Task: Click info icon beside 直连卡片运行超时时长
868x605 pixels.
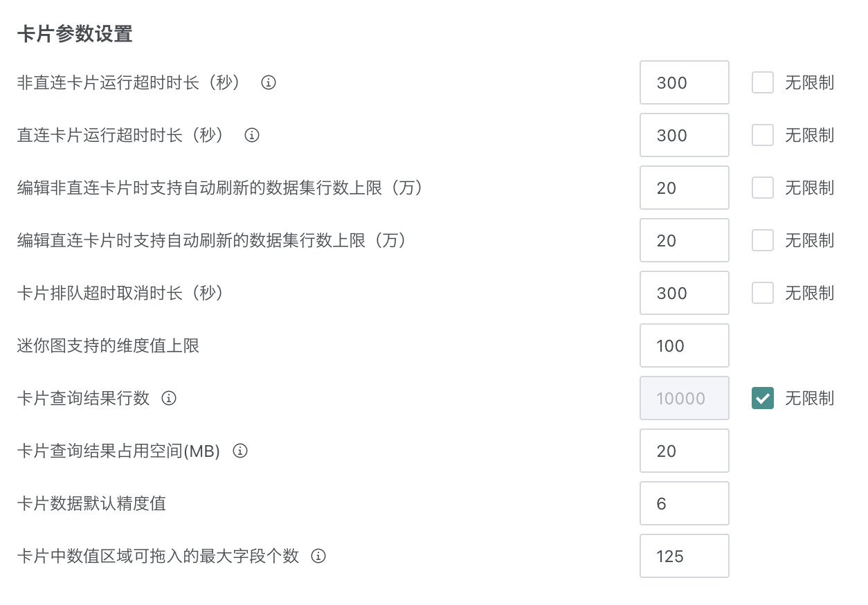Action: (x=252, y=136)
